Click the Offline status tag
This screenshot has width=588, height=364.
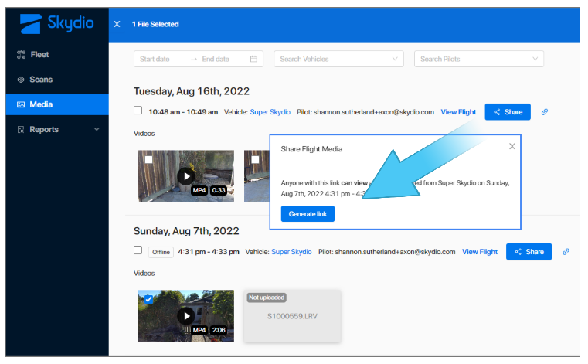pos(161,252)
